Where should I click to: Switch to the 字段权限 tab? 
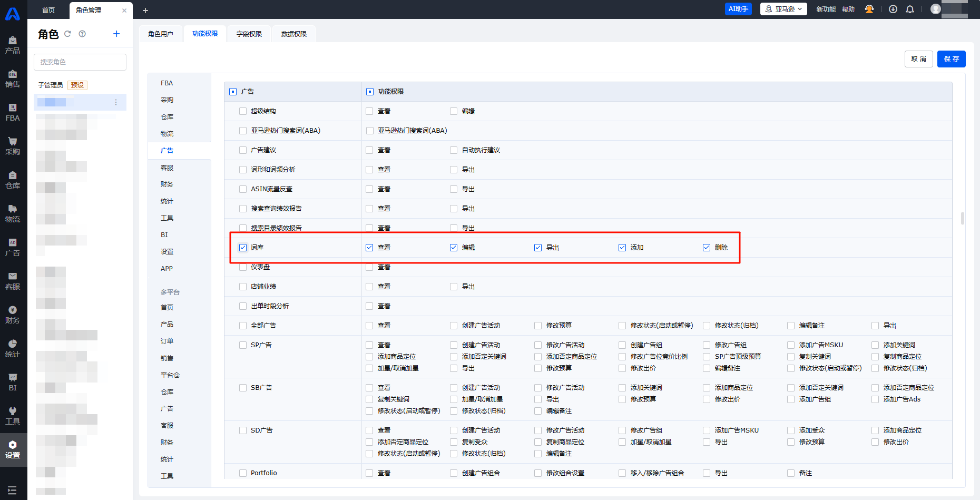point(249,34)
